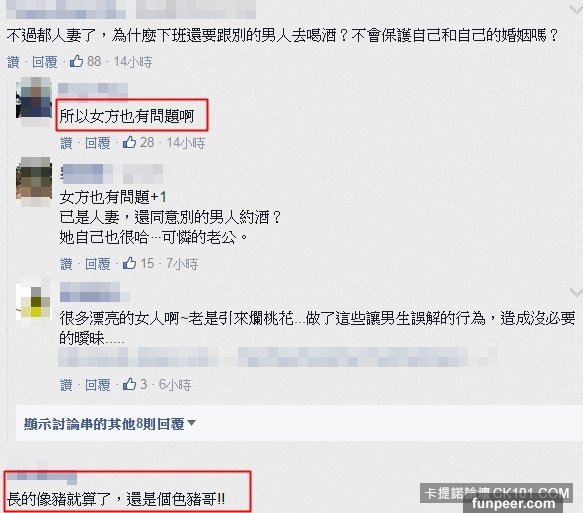Open avatar of 所以女方也有問題啊 commenter
Viewport: 583px width, 513px height.
tap(34, 100)
